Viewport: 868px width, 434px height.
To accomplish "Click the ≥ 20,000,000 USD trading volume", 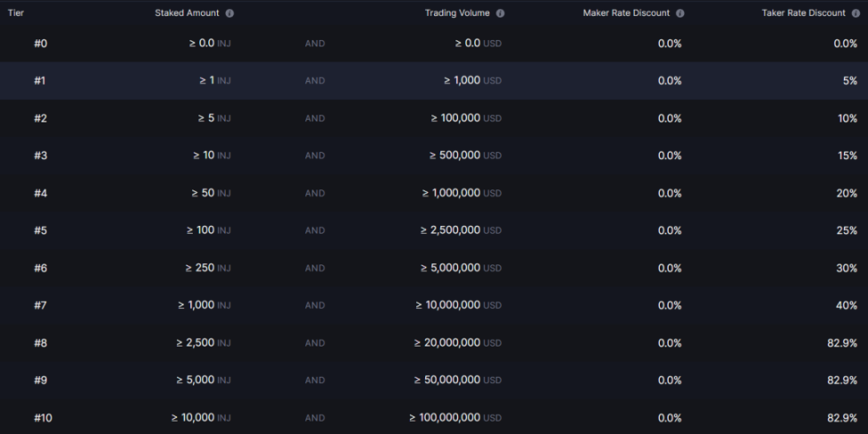I will (457, 343).
